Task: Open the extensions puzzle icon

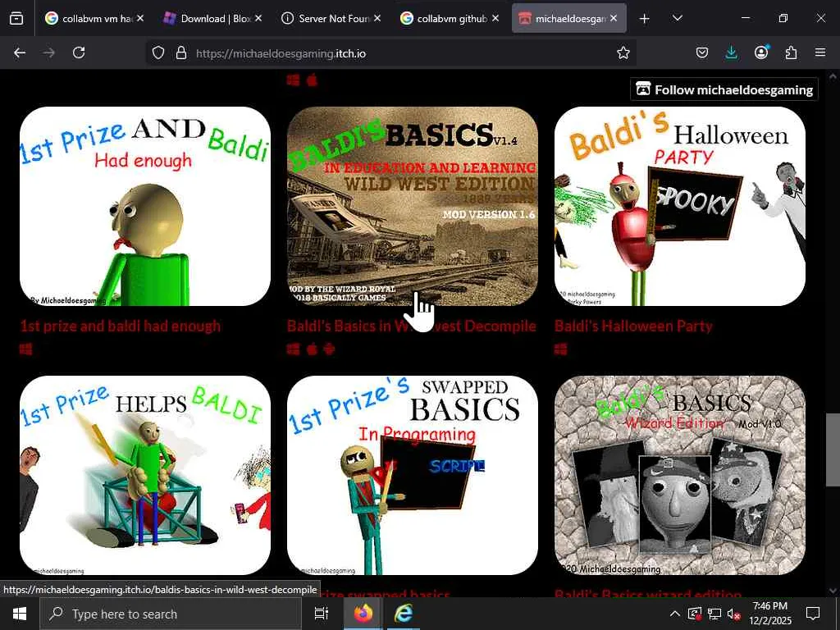Action: point(791,52)
